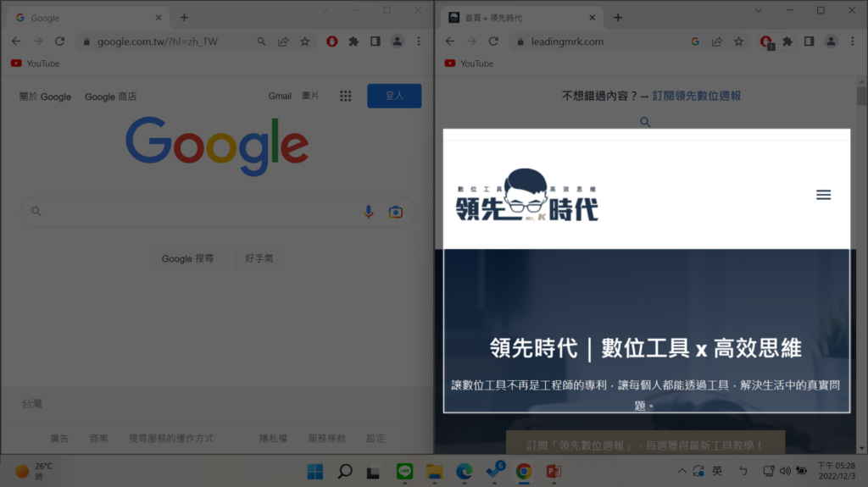Click the zoom magnifier icon in Google address bar

(261, 42)
